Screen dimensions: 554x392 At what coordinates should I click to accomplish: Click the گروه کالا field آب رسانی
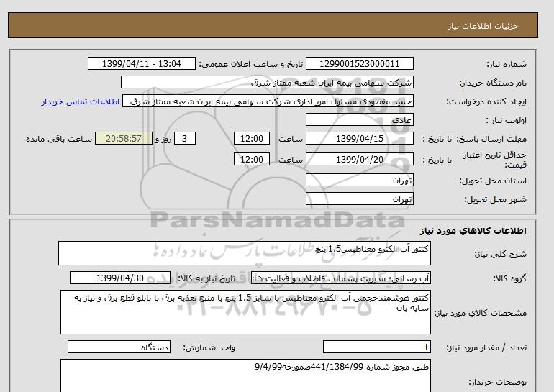[x=340, y=278]
